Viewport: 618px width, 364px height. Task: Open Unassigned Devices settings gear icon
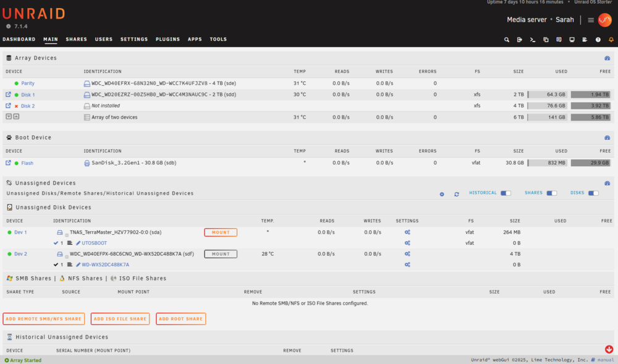coord(442,194)
